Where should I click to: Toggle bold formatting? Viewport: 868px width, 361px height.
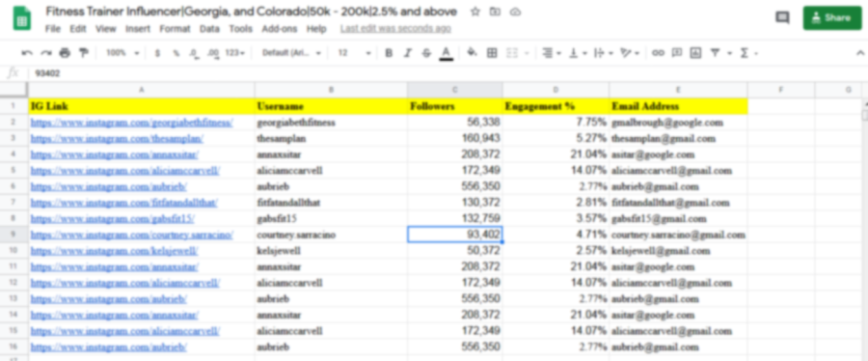[x=389, y=53]
